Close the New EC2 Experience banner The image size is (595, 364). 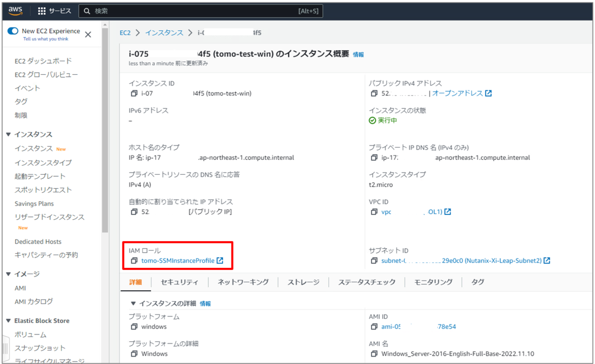(88, 34)
